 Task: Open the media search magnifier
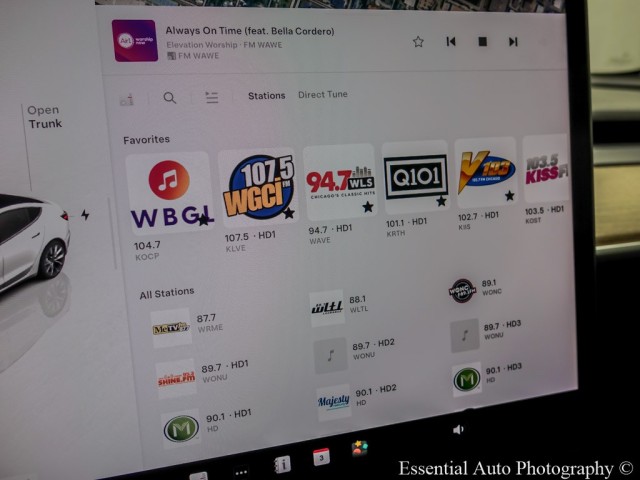(170, 98)
